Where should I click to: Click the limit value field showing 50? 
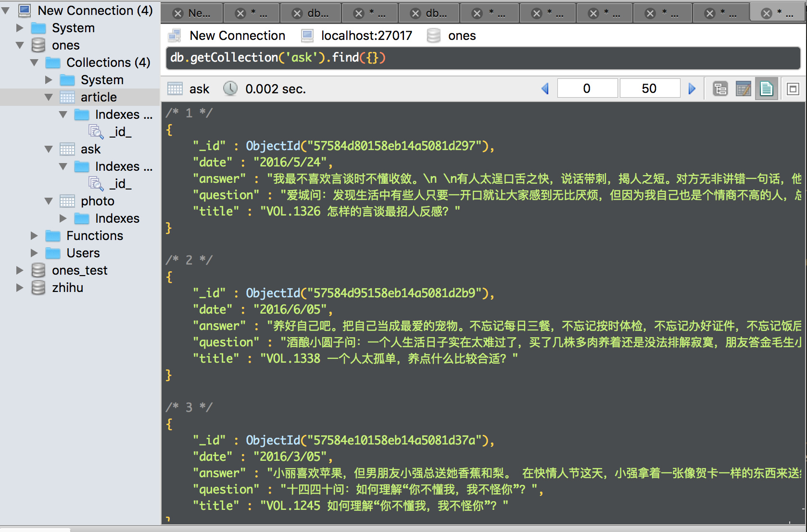point(650,89)
